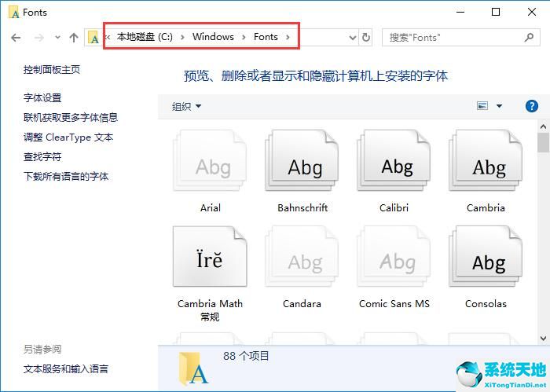Click Fonts in the address breadcrumb
Screen dimensions: 550x392
tap(266, 37)
